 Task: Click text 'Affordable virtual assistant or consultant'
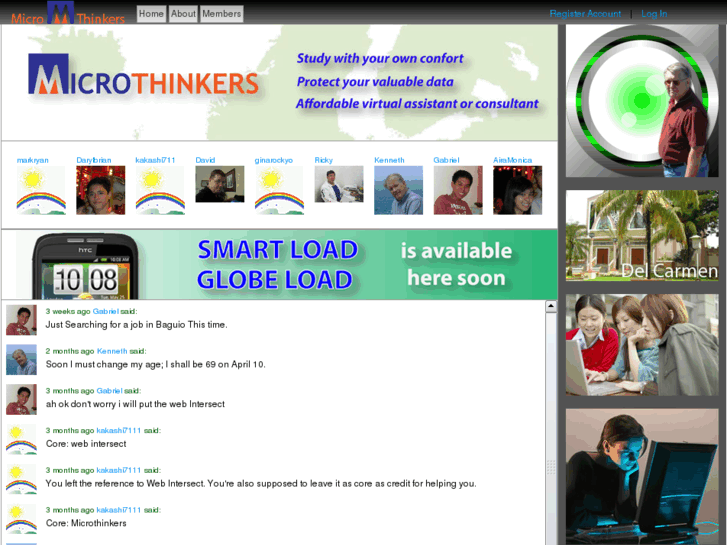pos(417,103)
